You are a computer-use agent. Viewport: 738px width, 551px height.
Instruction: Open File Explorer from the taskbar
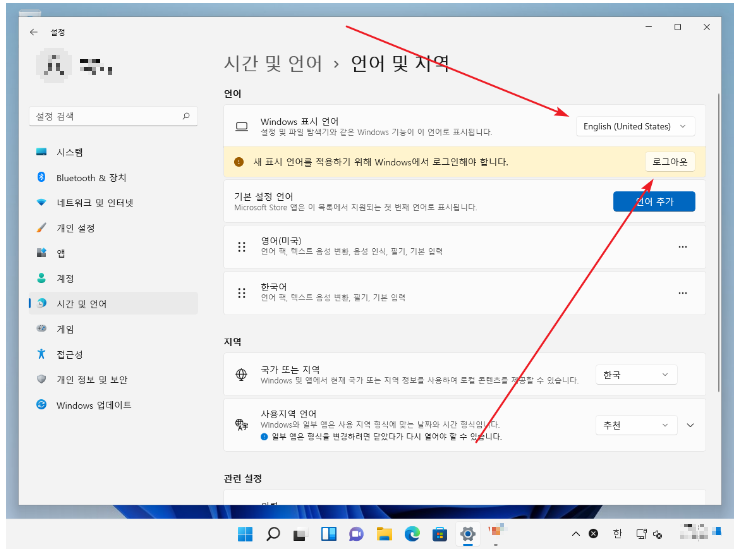[384, 534]
